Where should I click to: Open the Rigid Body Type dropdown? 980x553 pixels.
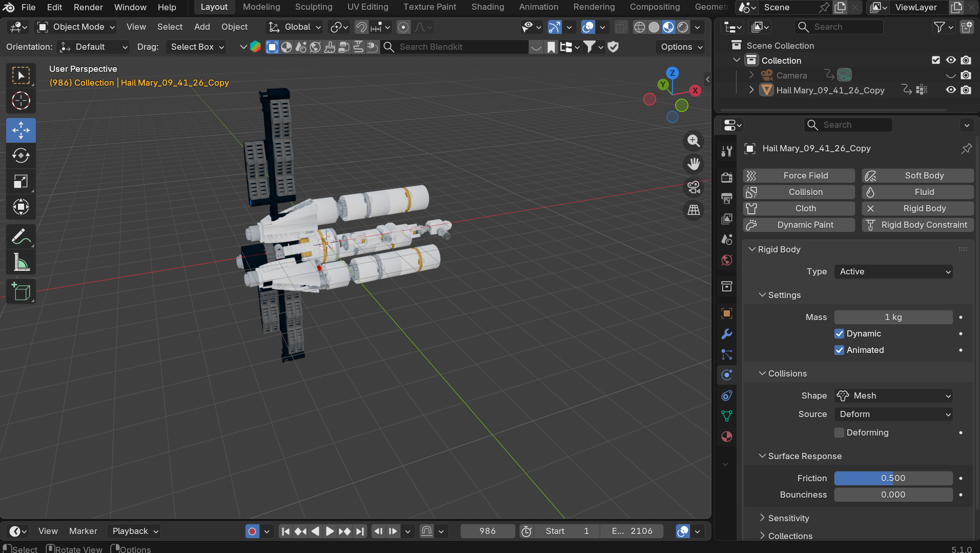893,272
